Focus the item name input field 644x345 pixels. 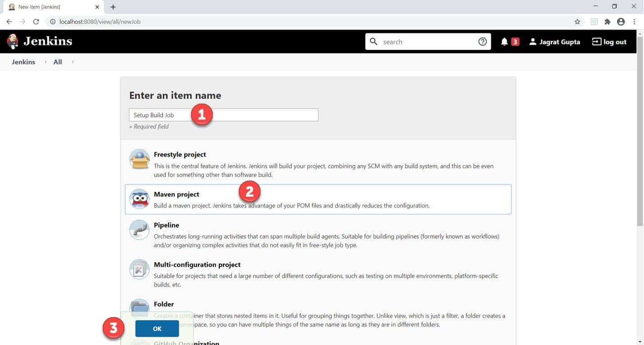pyautogui.click(x=224, y=115)
